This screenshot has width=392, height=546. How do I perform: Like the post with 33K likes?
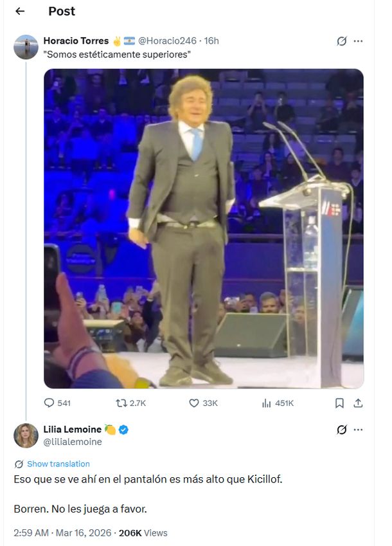195,403
